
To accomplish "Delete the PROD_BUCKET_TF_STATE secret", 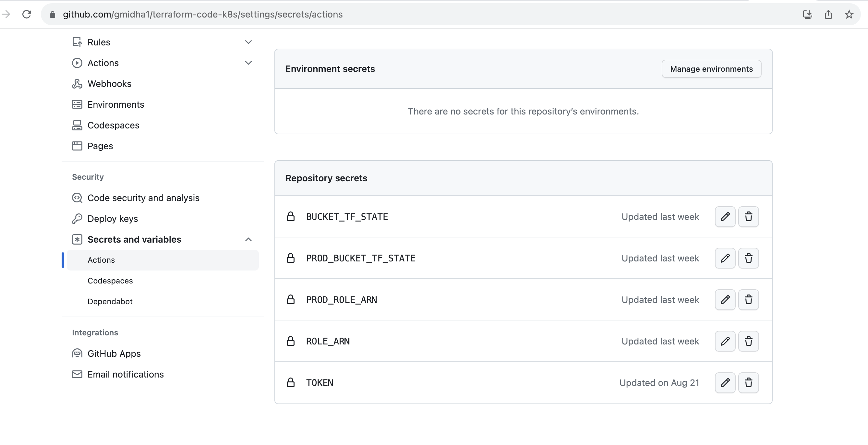I will [748, 258].
